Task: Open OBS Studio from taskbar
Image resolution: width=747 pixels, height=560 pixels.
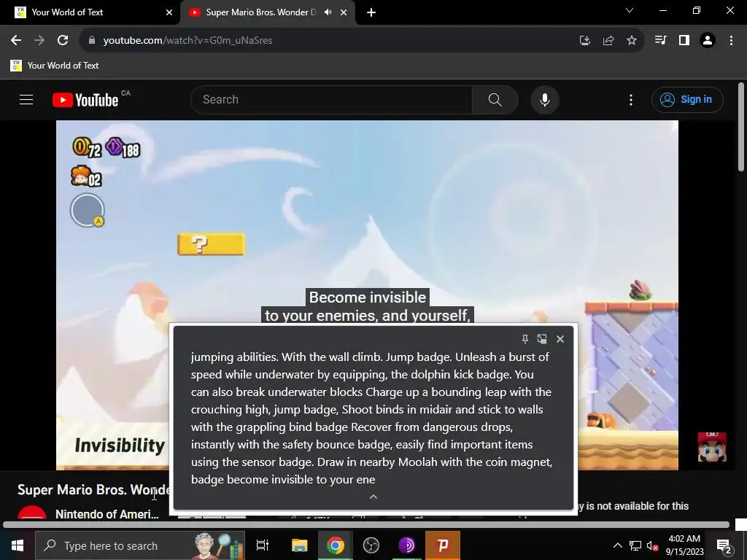Action: pyautogui.click(x=371, y=545)
